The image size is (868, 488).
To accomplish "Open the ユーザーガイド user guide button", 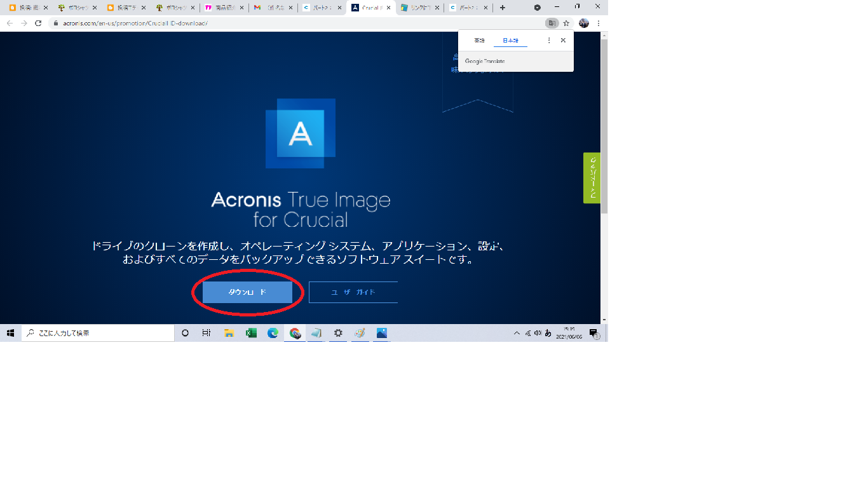I will pos(353,292).
